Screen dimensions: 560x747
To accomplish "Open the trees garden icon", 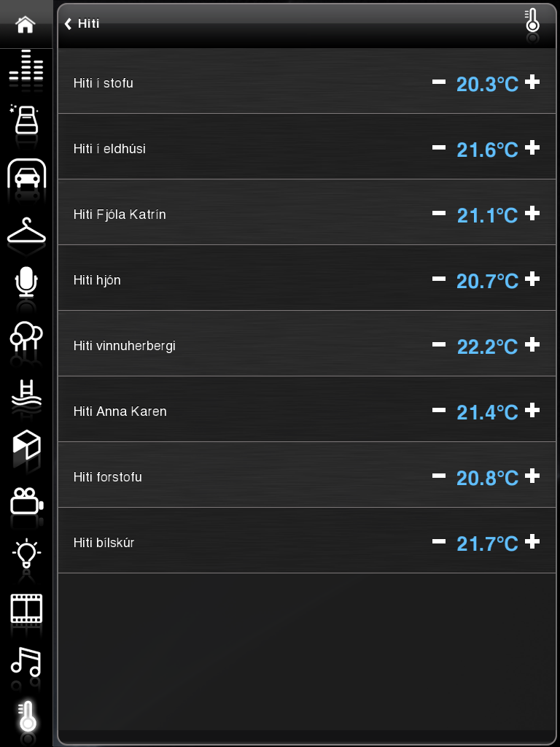I will click(x=26, y=337).
